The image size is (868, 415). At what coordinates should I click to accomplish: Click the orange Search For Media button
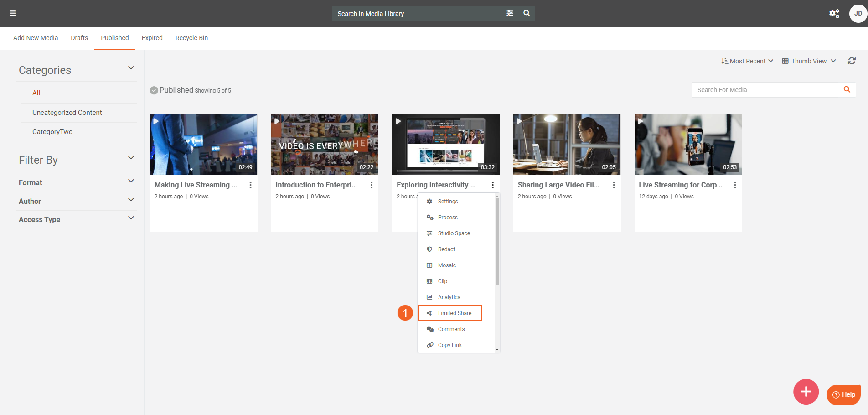click(847, 90)
